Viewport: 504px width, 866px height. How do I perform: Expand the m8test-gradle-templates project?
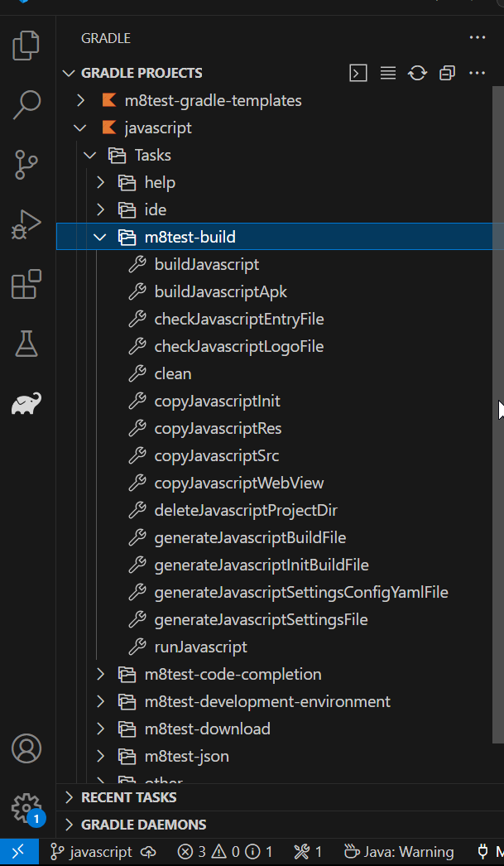click(x=80, y=101)
